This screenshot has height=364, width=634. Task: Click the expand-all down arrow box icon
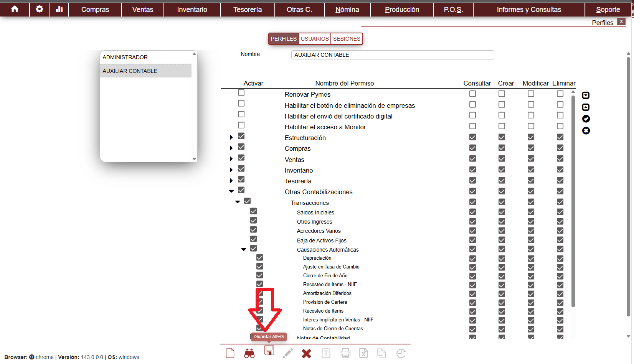coord(586,96)
